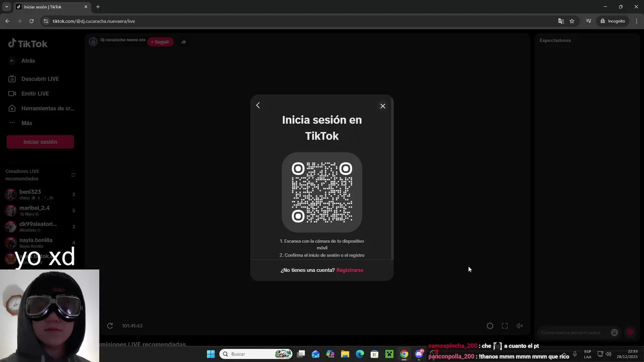Image resolution: width=644 pixels, height=362 pixels.
Task: Toggle the live player fullscreen mode
Action: (505, 326)
